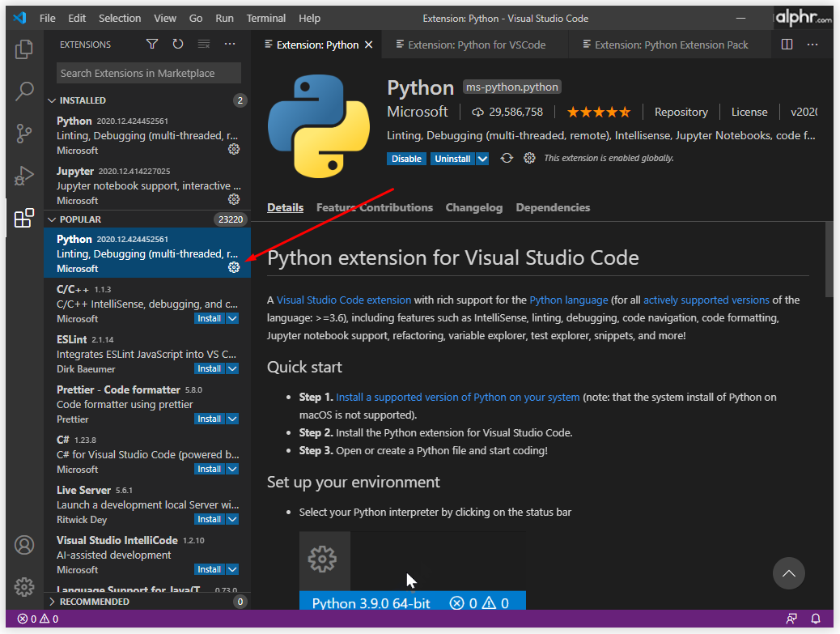The width and height of the screenshot is (840, 634).
Task: Open the Uninstall dropdown arrow
Action: tap(482, 159)
